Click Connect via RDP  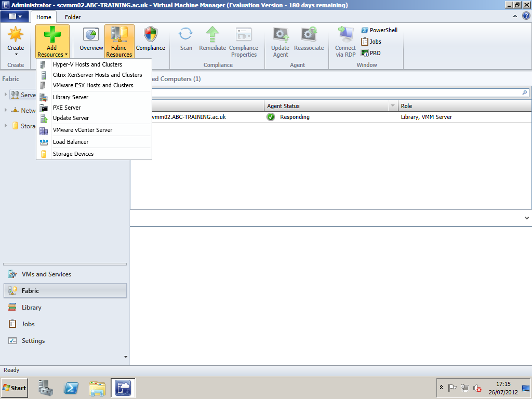tap(345, 42)
